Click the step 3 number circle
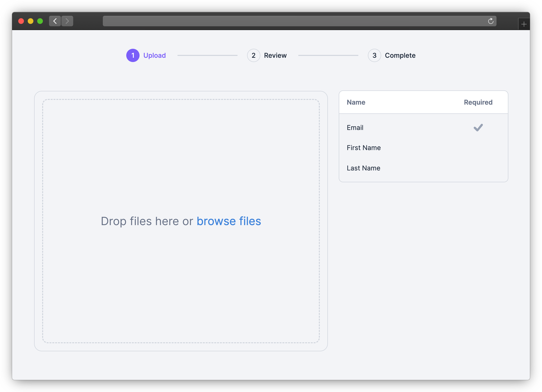This screenshot has width=542, height=392. [x=374, y=55]
